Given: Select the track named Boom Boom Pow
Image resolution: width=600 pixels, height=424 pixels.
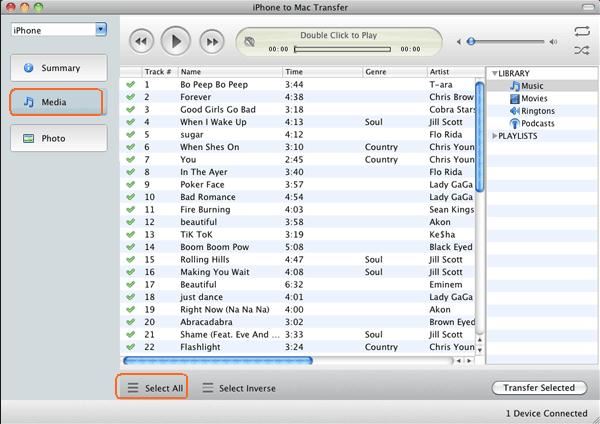Looking at the screenshot, I should tap(215, 247).
